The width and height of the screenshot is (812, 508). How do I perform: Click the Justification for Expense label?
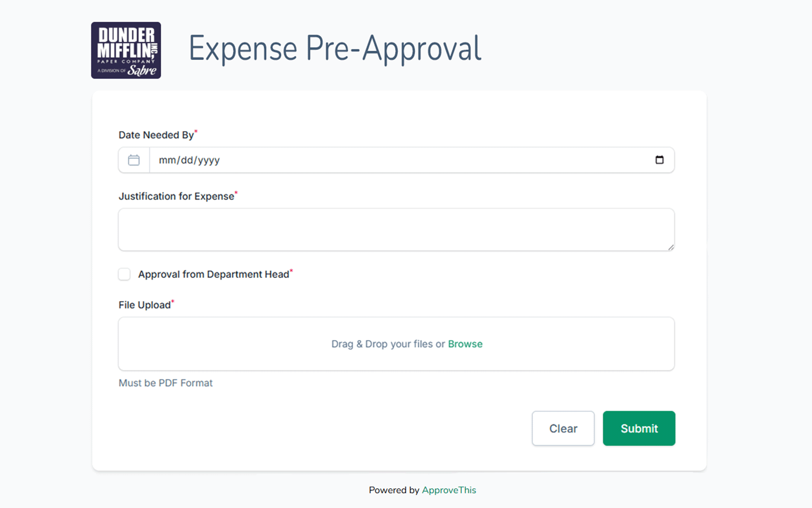[x=176, y=196]
